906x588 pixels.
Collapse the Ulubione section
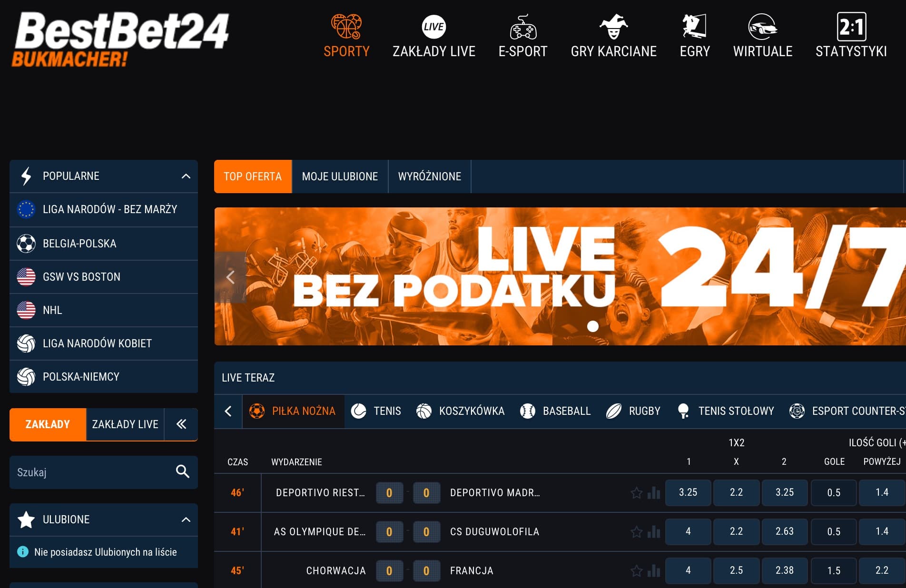pyautogui.click(x=186, y=519)
